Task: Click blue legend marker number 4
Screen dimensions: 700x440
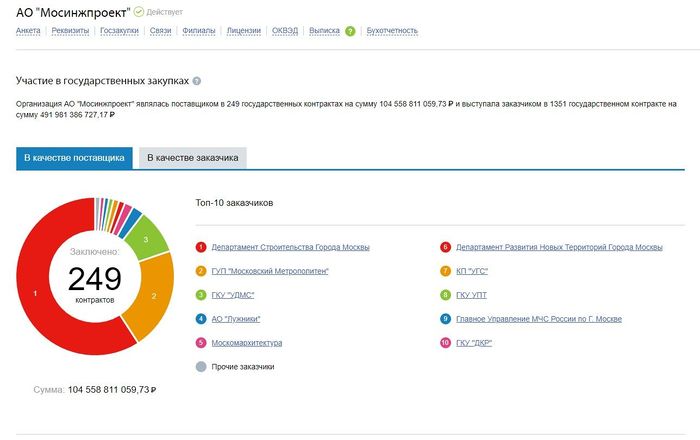Action: click(x=201, y=319)
